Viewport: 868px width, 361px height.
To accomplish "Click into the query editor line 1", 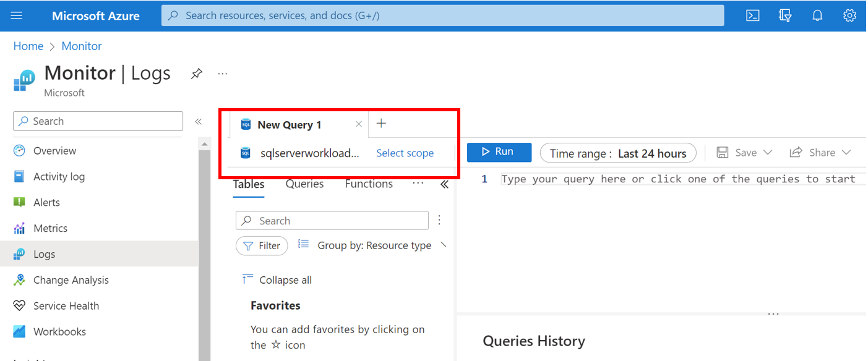I will pyautogui.click(x=678, y=179).
